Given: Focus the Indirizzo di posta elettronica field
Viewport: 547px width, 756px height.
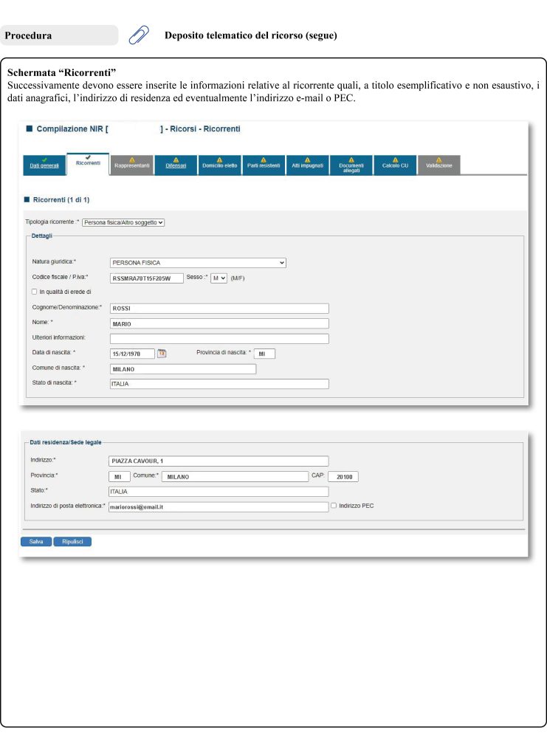Looking at the screenshot, I should pyautogui.click(x=218, y=507).
